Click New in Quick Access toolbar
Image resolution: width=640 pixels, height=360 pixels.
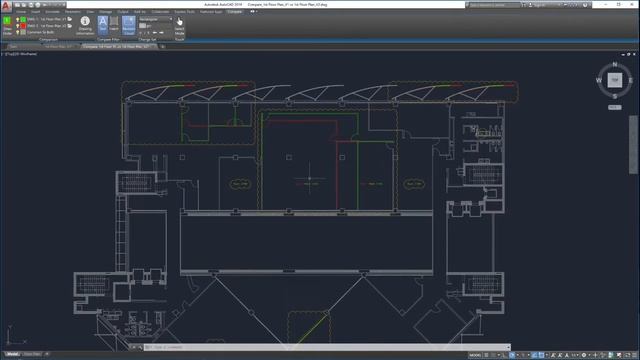18,5
